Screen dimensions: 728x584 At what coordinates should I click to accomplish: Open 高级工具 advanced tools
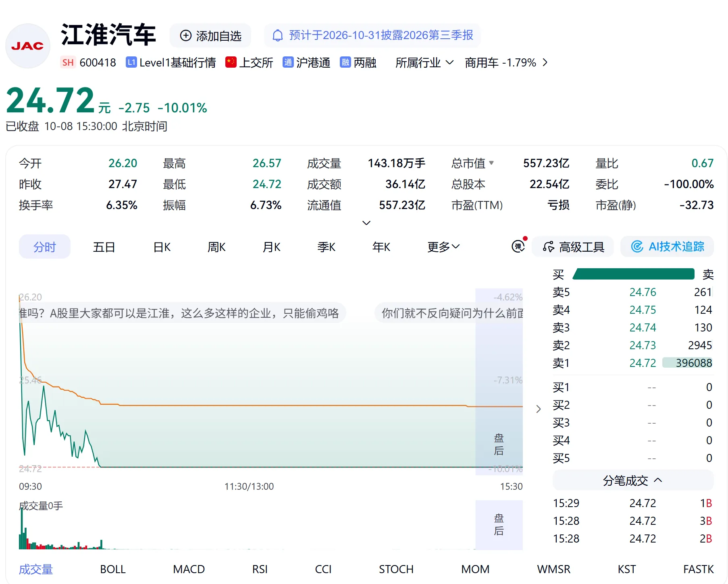pyautogui.click(x=573, y=246)
